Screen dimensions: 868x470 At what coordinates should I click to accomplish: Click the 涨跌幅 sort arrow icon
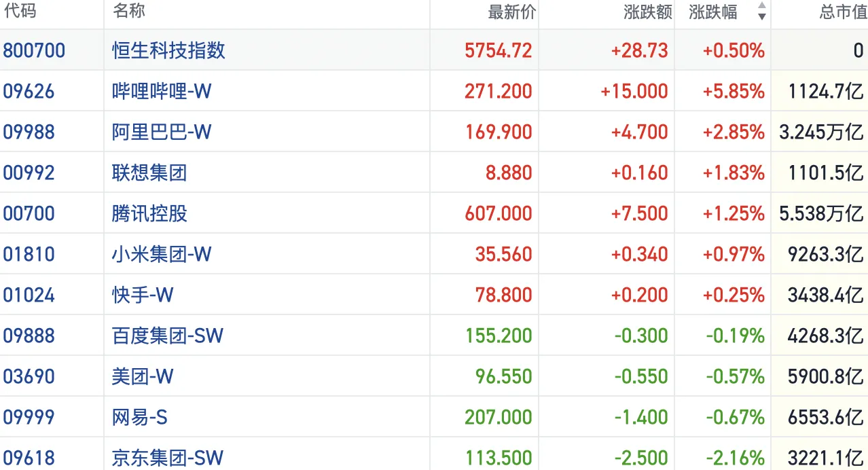point(761,12)
